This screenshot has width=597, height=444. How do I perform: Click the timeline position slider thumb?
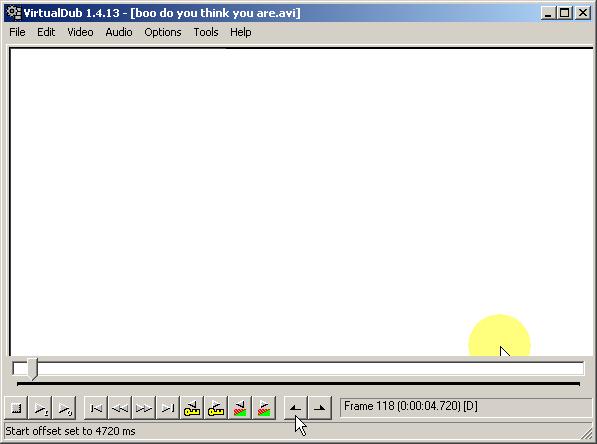pos(32,369)
